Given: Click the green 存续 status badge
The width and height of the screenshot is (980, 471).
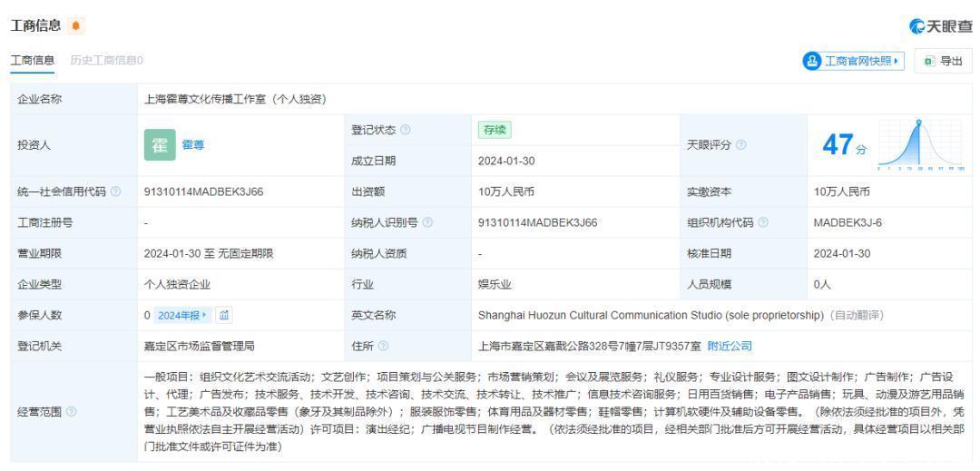Looking at the screenshot, I should pos(494,130).
